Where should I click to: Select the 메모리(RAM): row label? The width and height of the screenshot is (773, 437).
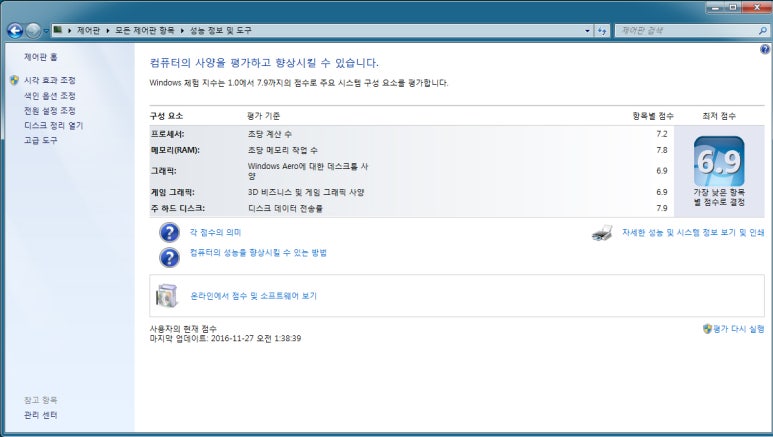(175, 150)
